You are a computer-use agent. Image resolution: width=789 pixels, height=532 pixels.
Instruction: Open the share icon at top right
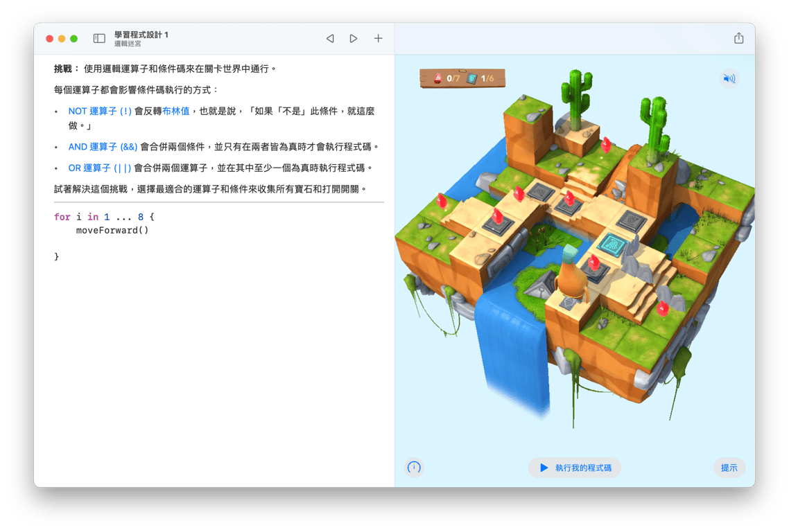pos(738,38)
